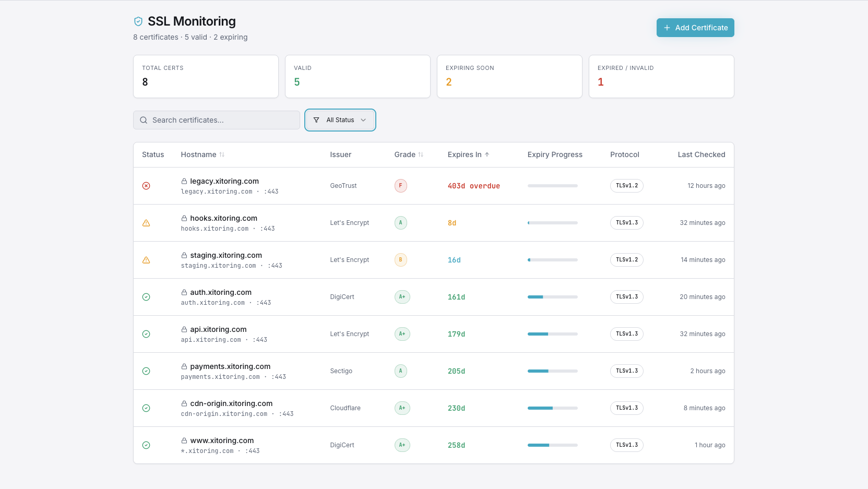Click the Search certificates input field
Image resolution: width=868 pixels, height=489 pixels.
[217, 120]
